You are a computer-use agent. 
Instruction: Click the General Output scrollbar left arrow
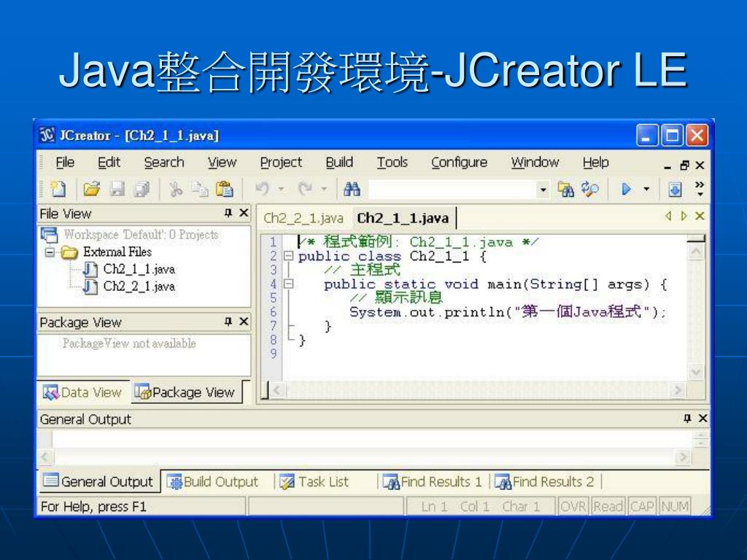[44, 457]
